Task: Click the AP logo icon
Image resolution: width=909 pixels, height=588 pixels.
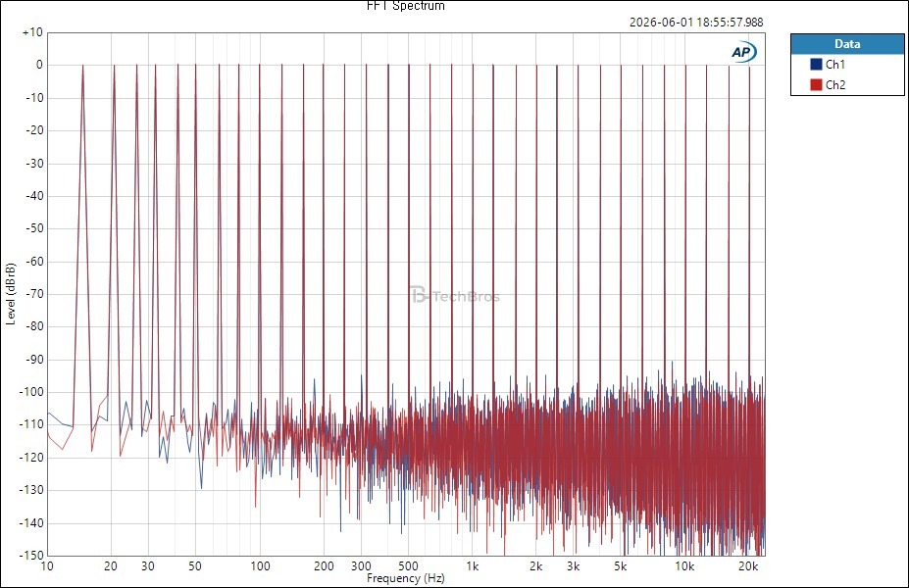Action: coord(744,52)
